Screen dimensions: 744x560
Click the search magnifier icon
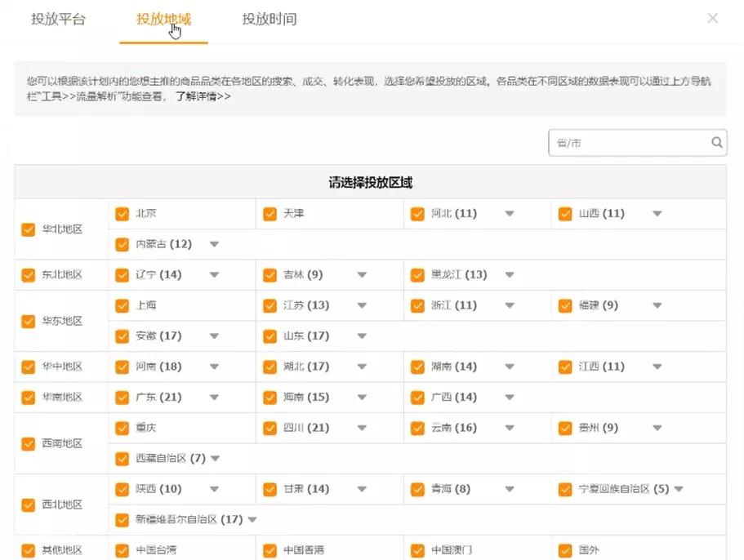(716, 142)
